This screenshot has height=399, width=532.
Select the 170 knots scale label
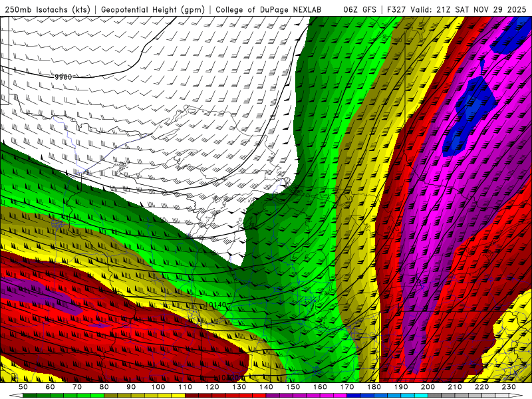[x=347, y=387]
